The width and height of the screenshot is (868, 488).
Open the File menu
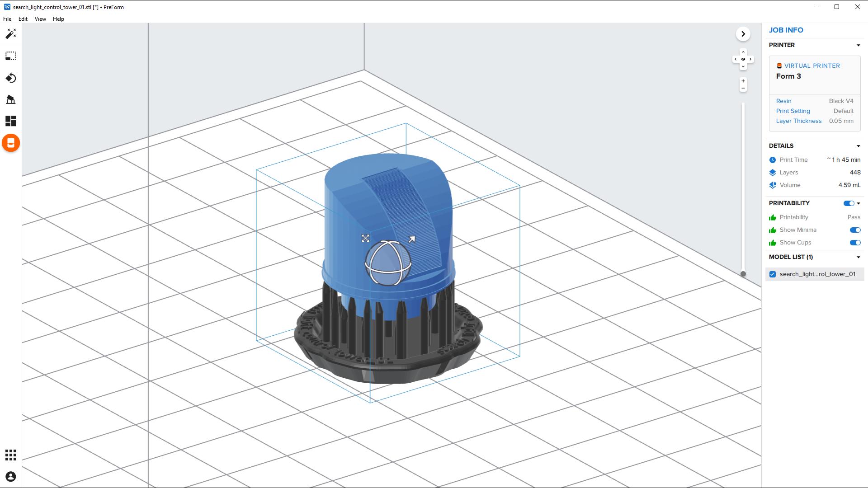pyautogui.click(x=7, y=19)
